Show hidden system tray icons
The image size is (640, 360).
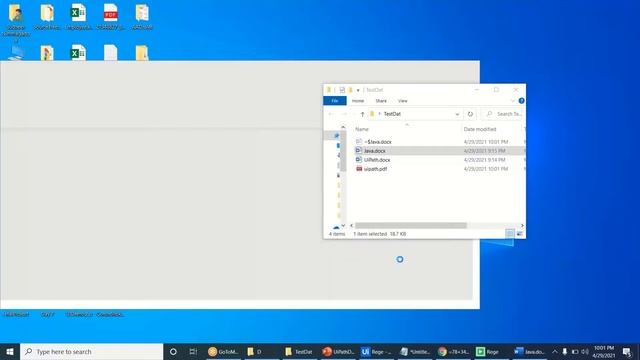point(555,351)
